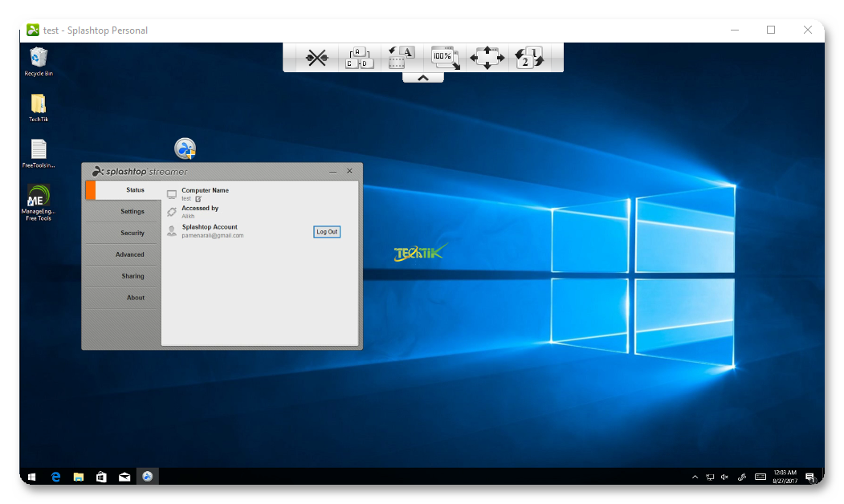The height and width of the screenshot is (504, 844).
Task: Select the Advanced tab
Action: click(130, 255)
